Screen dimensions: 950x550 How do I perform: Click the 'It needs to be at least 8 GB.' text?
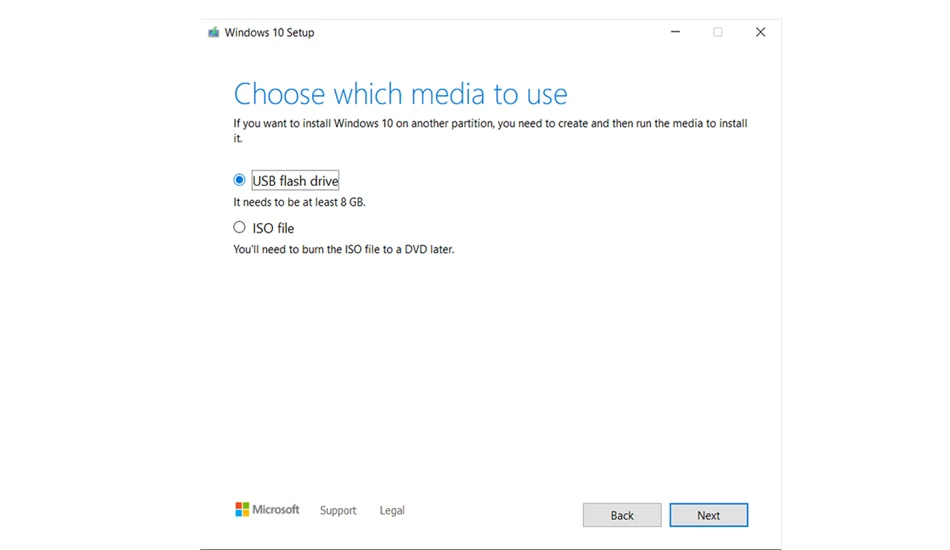299,202
